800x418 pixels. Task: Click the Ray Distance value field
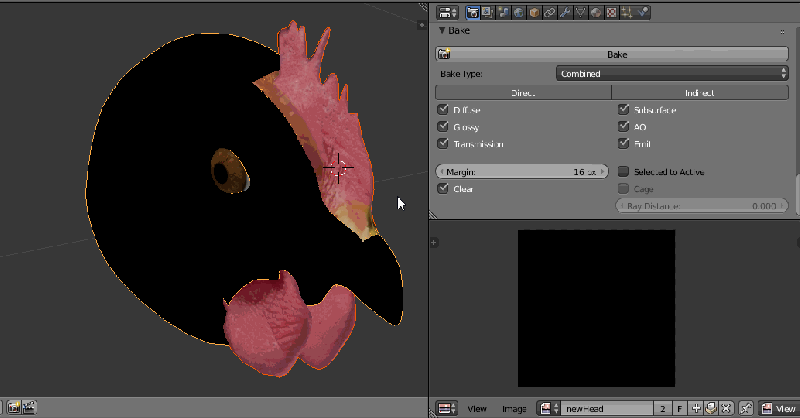pyautogui.click(x=702, y=206)
